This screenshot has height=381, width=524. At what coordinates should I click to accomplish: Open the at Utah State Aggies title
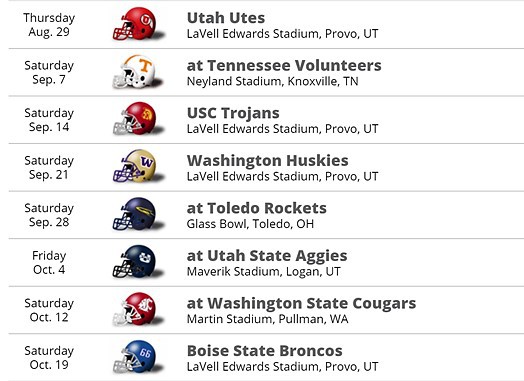[x=267, y=256]
